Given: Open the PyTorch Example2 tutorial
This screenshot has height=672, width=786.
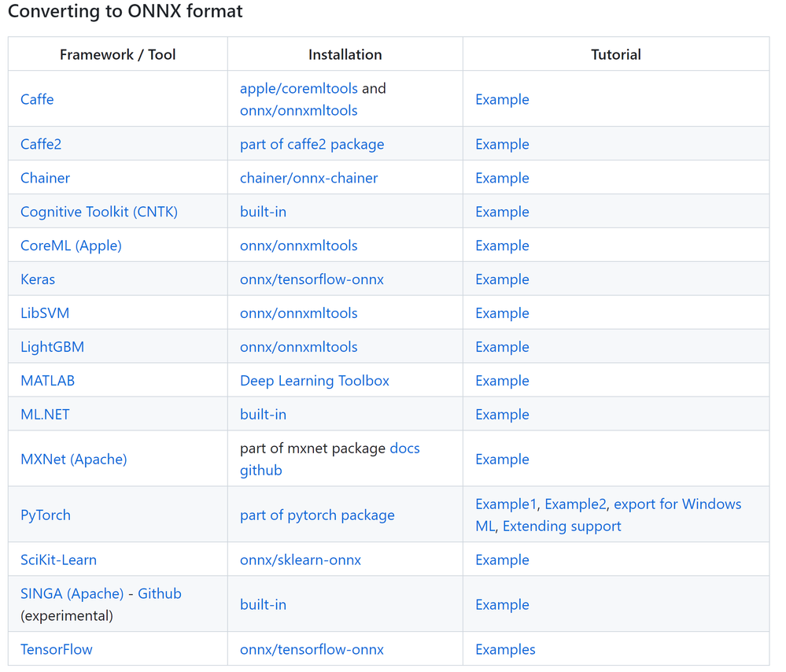Looking at the screenshot, I should click(x=575, y=504).
